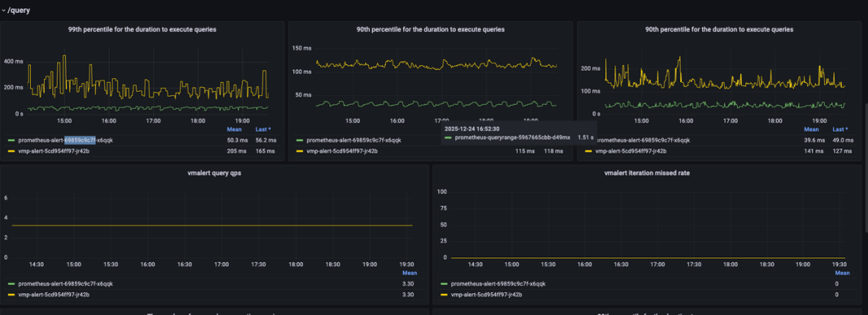Image resolution: width=868 pixels, height=315 pixels.
Task: Click the 141 ms mean value
Action: pos(814,151)
